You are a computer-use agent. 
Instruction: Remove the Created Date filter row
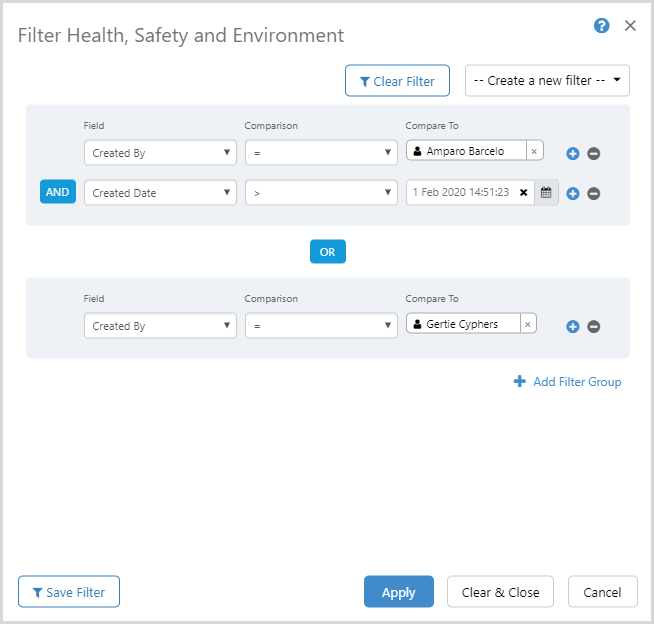594,193
